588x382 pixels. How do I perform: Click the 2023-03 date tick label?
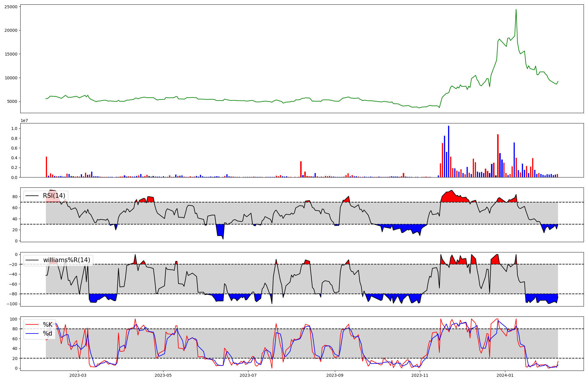point(78,375)
